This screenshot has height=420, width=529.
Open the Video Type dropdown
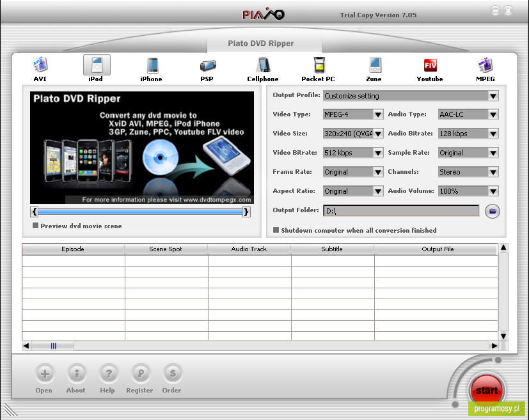point(378,114)
